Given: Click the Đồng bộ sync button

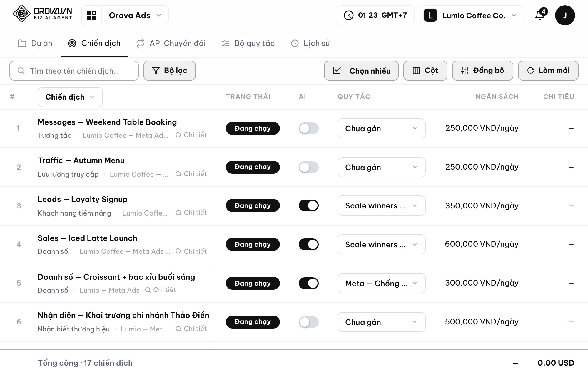Looking at the screenshot, I should click(x=483, y=71).
